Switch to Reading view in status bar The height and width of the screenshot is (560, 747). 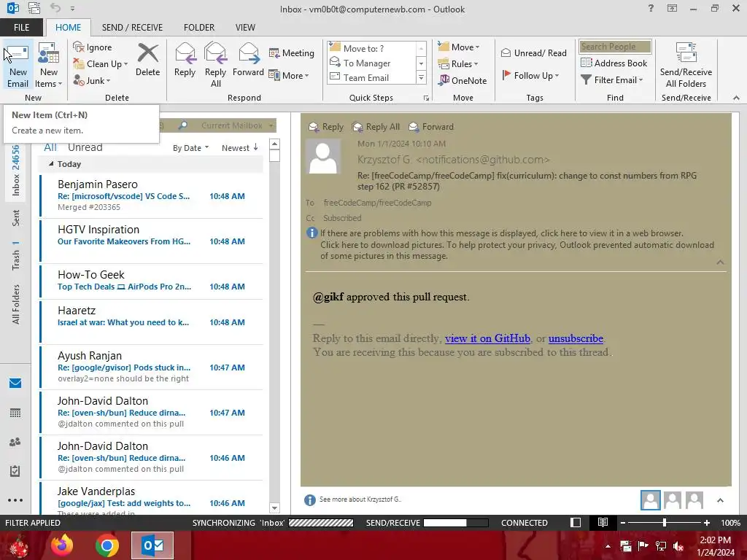coord(603,522)
